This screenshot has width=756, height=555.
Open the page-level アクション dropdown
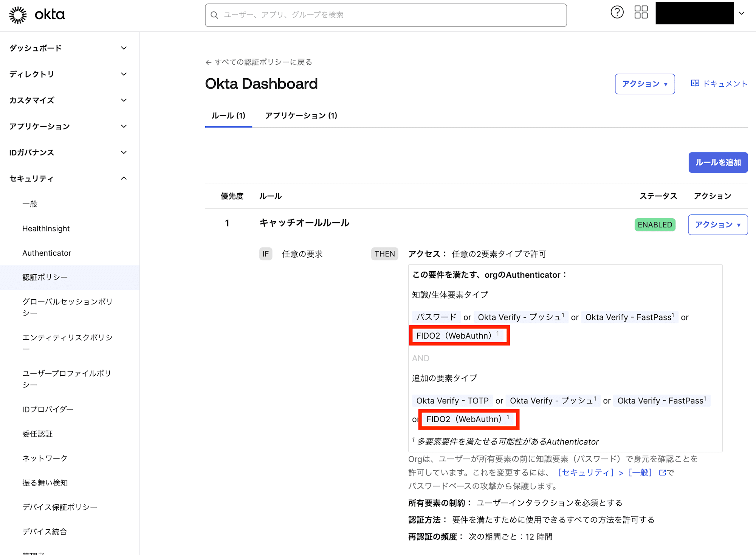644,84
